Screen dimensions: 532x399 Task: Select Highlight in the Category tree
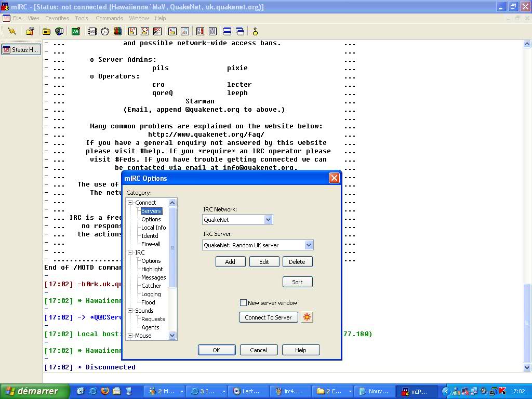pyautogui.click(x=152, y=269)
